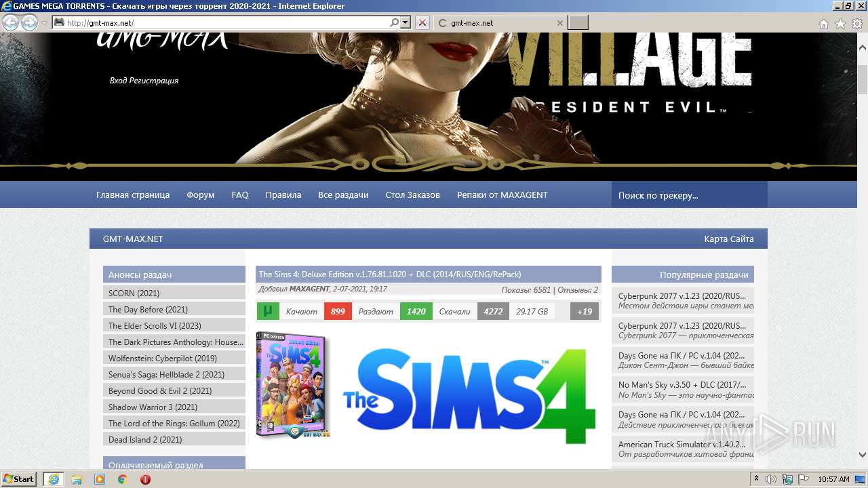
Task: Open the Tools gear menu
Action: pos(857,24)
